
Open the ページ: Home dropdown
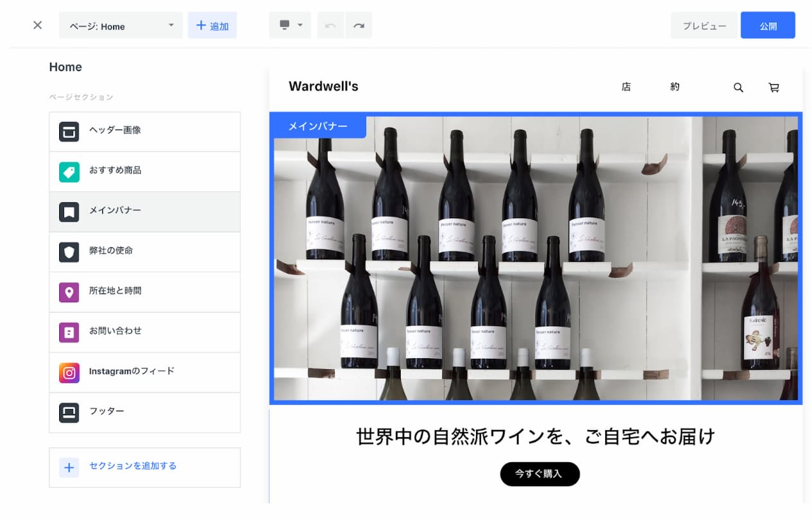point(120,26)
